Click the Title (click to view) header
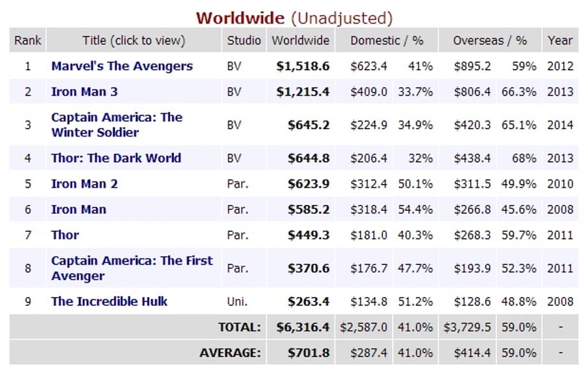 coord(134,40)
